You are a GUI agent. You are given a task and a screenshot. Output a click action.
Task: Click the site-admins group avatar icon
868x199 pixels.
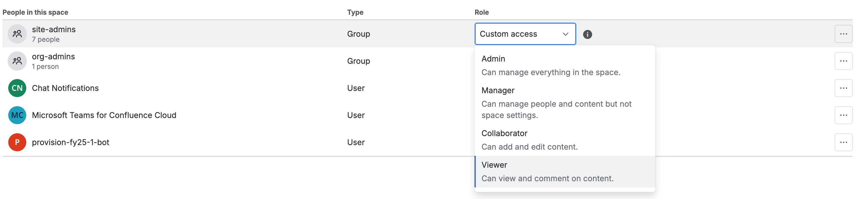[17, 34]
